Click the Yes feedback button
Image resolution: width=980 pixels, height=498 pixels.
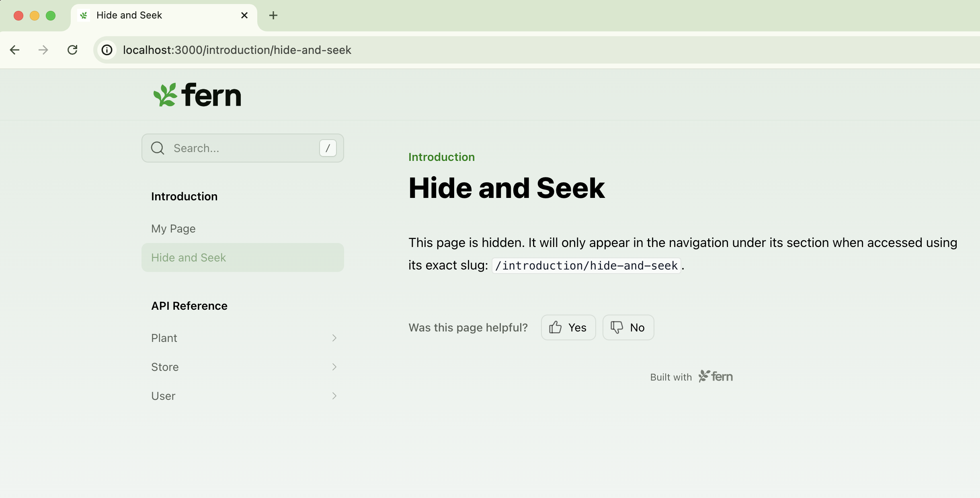[x=568, y=327]
